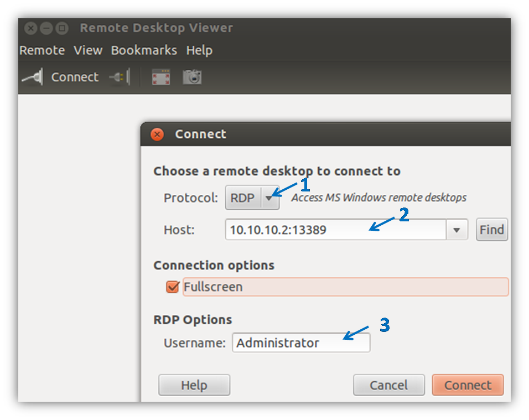Open the Protocol RDP dropdown arrow
The image size is (529, 420).
point(269,198)
